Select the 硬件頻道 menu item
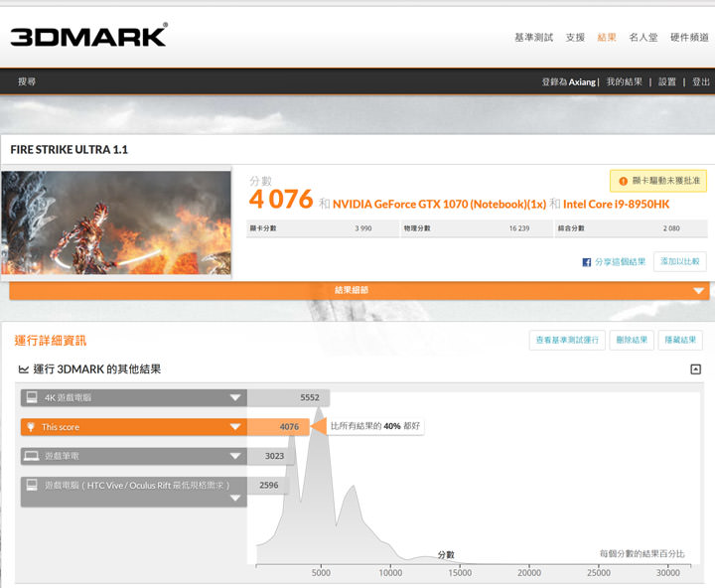This screenshot has width=715, height=588. click(x=690, y=38)
